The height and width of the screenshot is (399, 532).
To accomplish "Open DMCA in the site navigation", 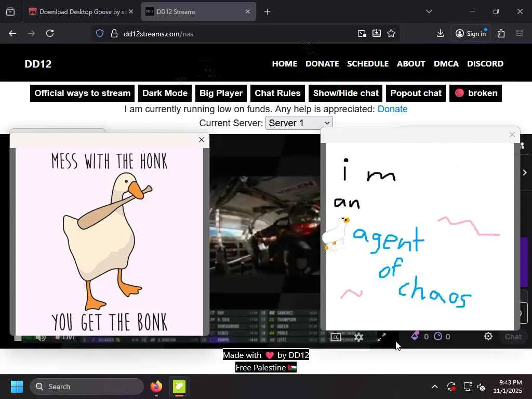I will pos(446,63).
